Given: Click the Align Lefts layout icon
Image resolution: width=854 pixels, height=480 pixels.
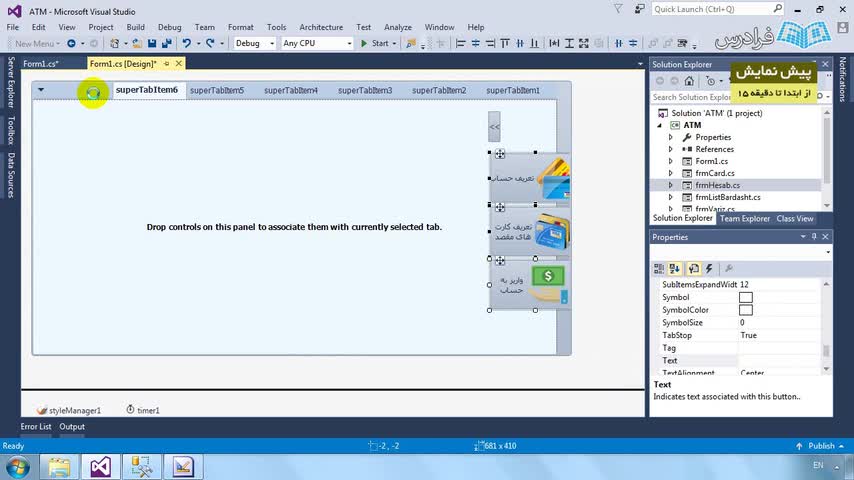Looking at the screenshot, I should [460, 43].
